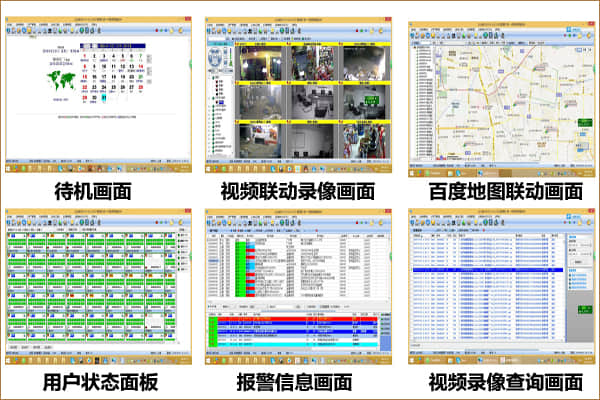Select date 10 in 待机画面 calendar
Image resolution: width=600 pixels, height=400 pixels.
tap(104, 67)
